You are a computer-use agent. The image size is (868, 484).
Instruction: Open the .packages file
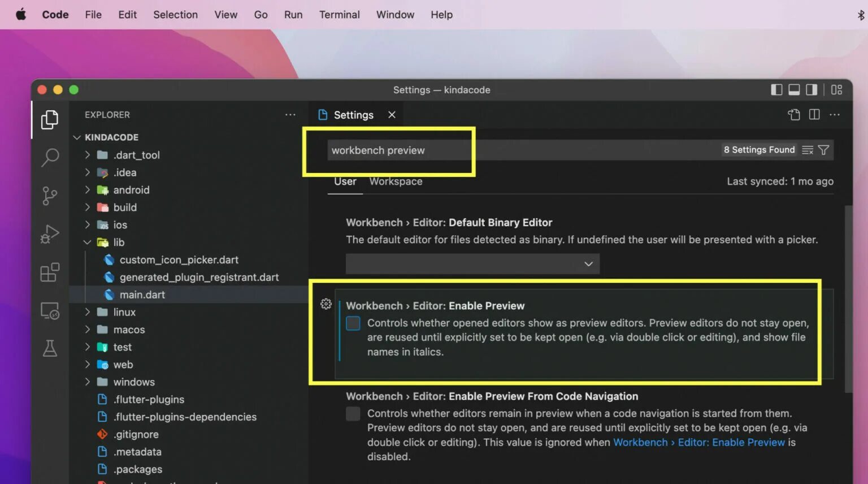pos(138,469)
